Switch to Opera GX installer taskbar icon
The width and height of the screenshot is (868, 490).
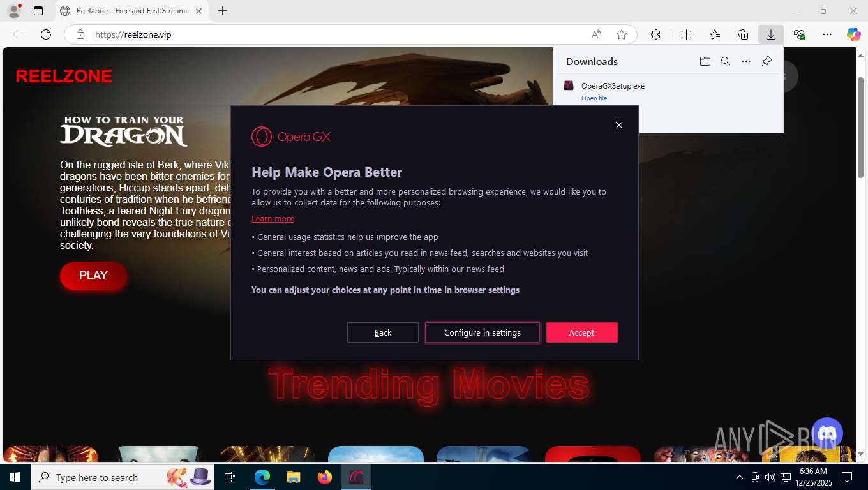pyautogui.click(x=356, y=477)
